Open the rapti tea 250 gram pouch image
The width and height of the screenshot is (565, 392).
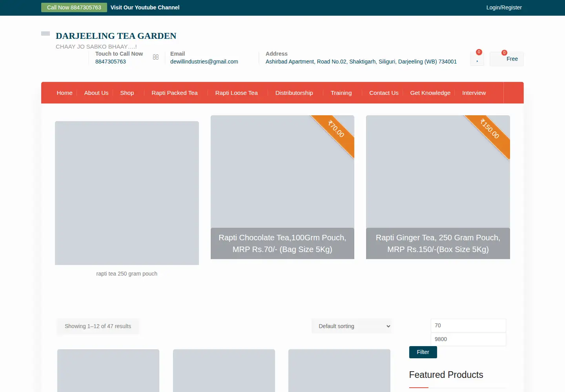pos(127,193)
